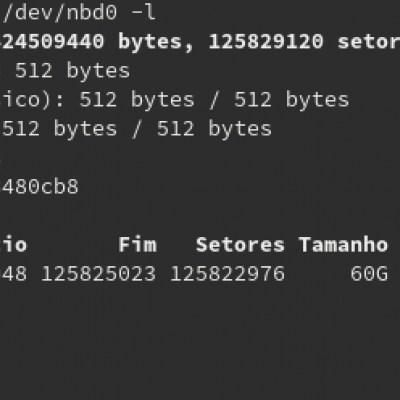Click the bold word setor at line end

pos(369,42)
